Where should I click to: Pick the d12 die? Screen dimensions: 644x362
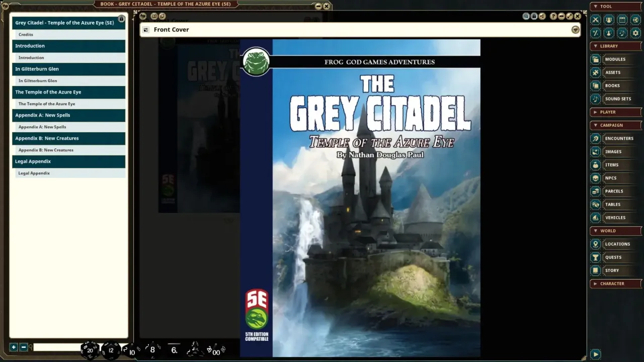[x=111, y=350]
